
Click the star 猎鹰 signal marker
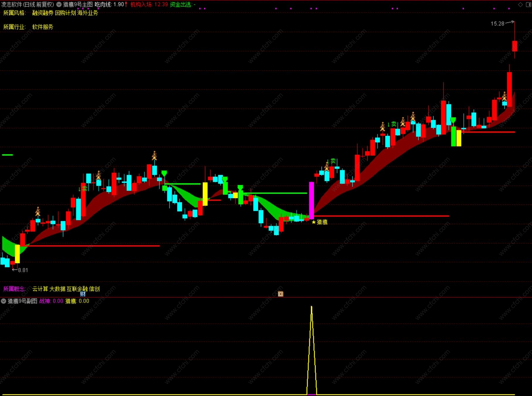pyautogui.click(x=319, y=222)
